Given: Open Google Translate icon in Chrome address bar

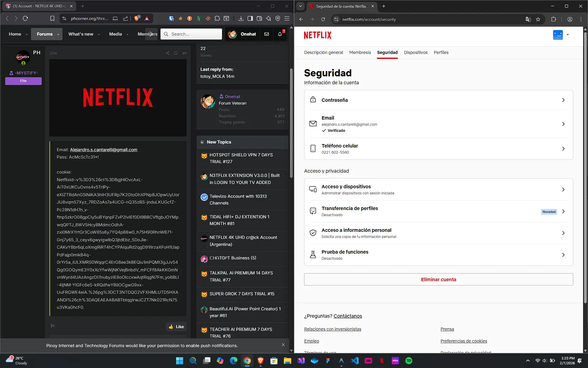Looking at the screenshot, I should pos(528,19).
